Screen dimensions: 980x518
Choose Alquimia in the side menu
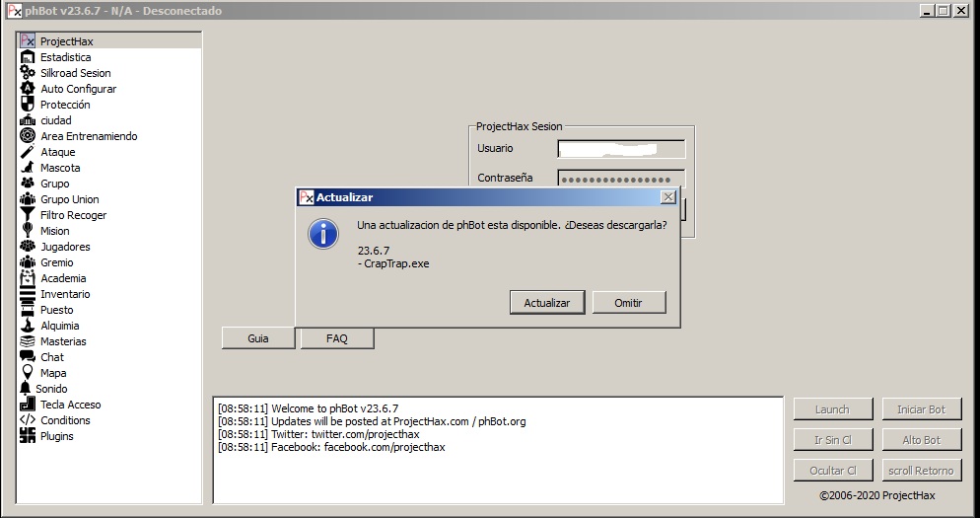[60, 326]
